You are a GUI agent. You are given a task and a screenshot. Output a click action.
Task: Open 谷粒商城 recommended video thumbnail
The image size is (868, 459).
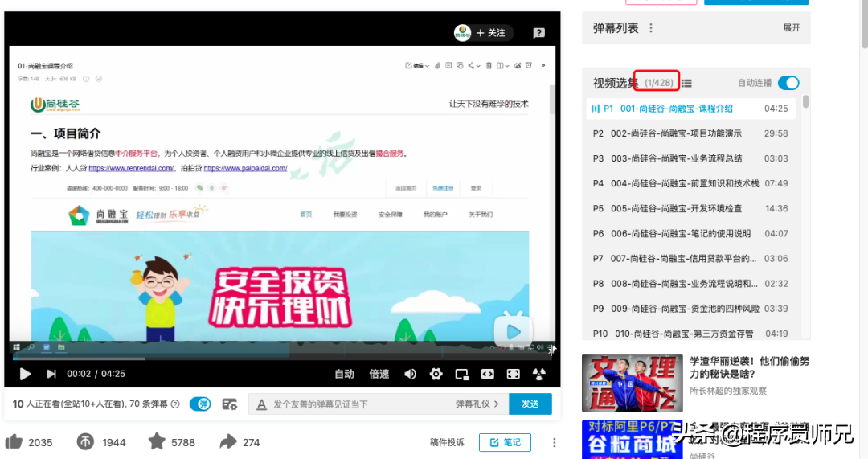pos(633,440)
